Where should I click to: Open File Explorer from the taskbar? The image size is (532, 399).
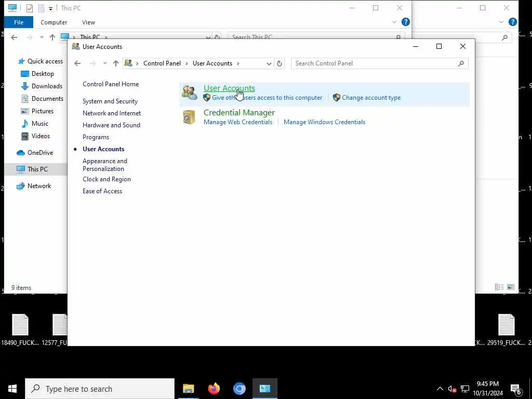tap(188, 389)
